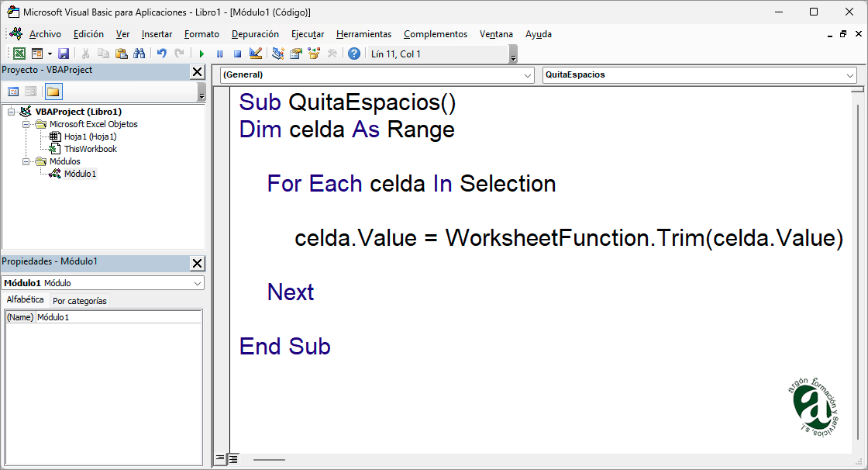Open the Formato menu
This screenshot has width=868, height=470.
202,34
